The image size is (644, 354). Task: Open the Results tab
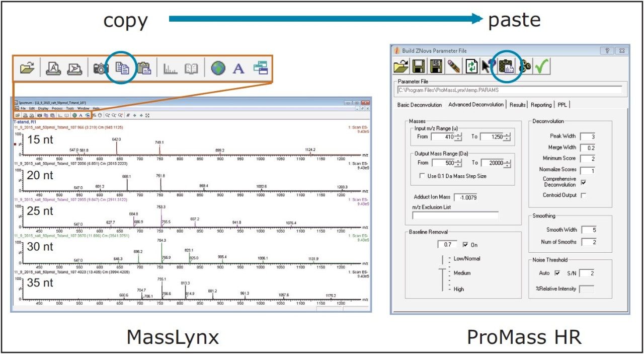click(x=517, y=105)
